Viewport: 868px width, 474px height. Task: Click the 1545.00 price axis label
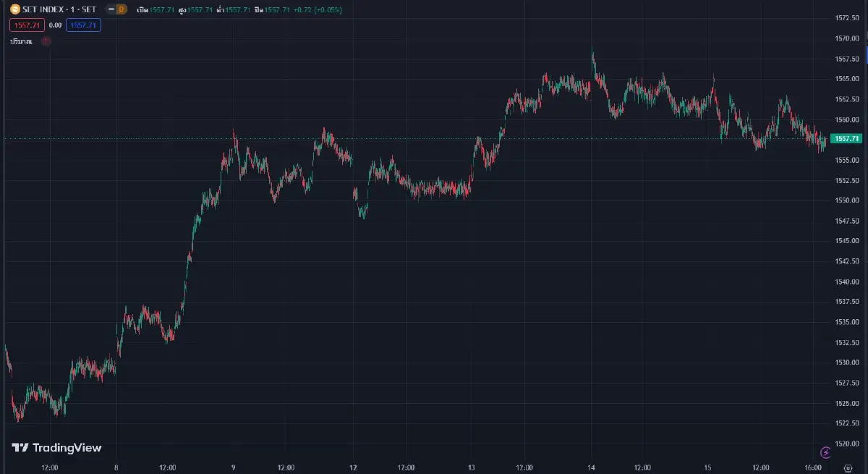pyautogui.click(x=846, y=240)
